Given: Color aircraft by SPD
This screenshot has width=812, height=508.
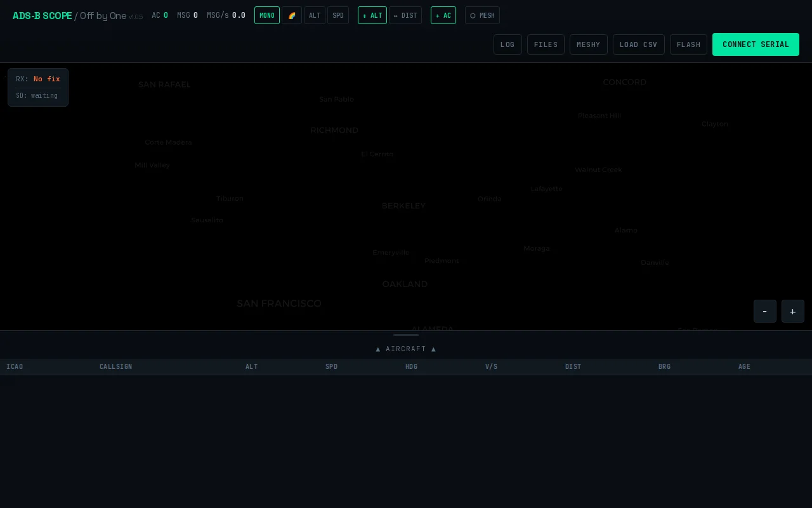Looking at the screenshot, I should pyautogui.click(x=338, y=15).
